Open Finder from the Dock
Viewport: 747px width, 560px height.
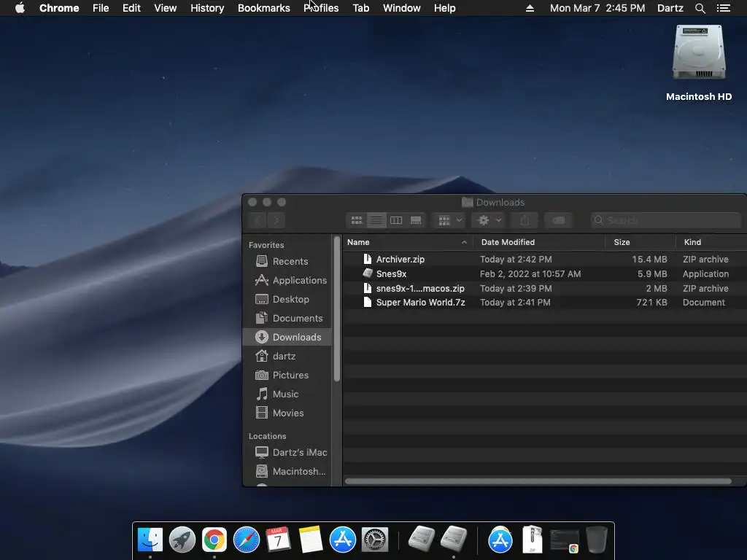click(x=150, y=540)
